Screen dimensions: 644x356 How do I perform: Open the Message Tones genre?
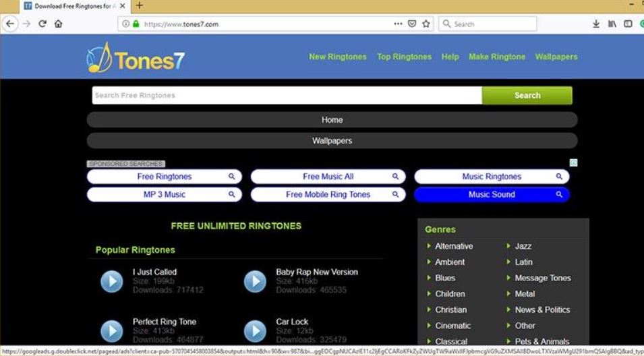point(543,278)
